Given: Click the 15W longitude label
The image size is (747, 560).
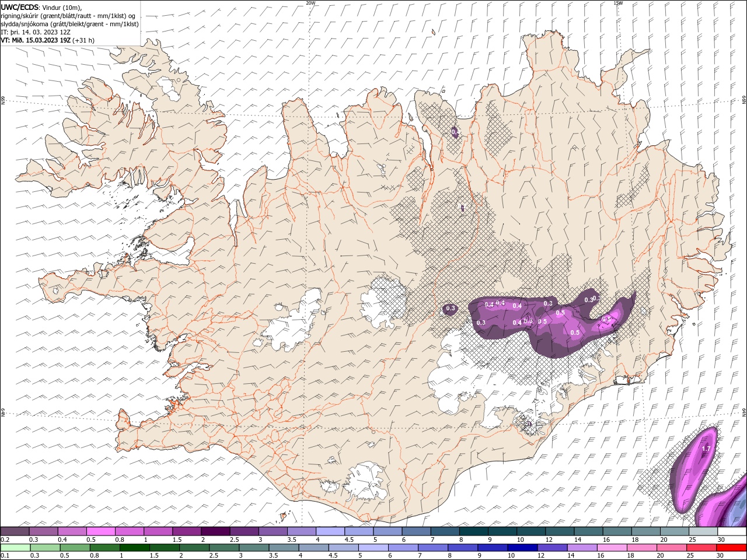Looking at the screenshot, I should point(618,3).
